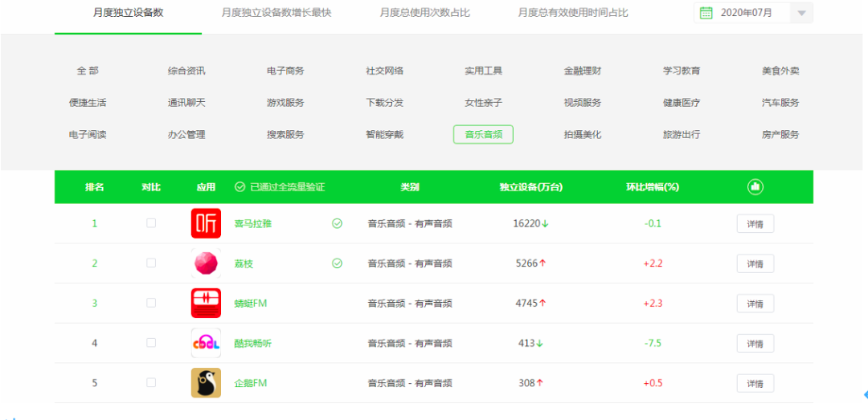This screenshot has height=420, width=868.
Task: Select the 汽车服务 category
Action: click(x=780, y=102)
